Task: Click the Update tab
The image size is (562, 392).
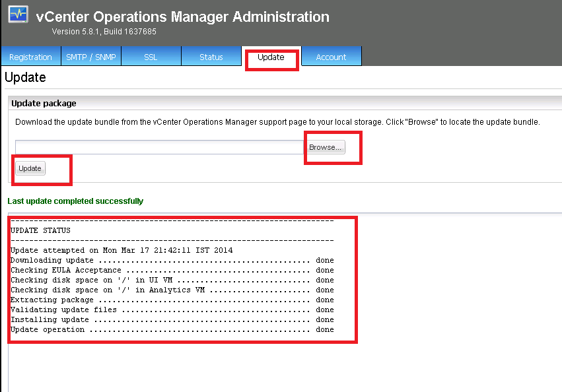Action: (271, 57)
